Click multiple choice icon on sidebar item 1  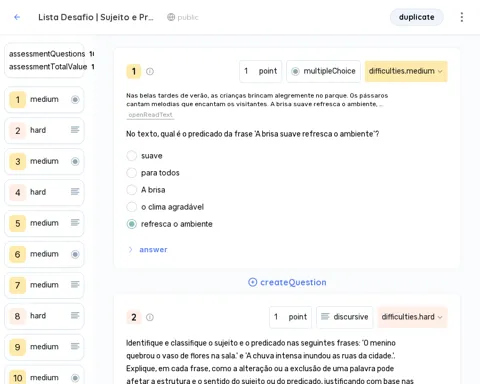coord(75,99)
